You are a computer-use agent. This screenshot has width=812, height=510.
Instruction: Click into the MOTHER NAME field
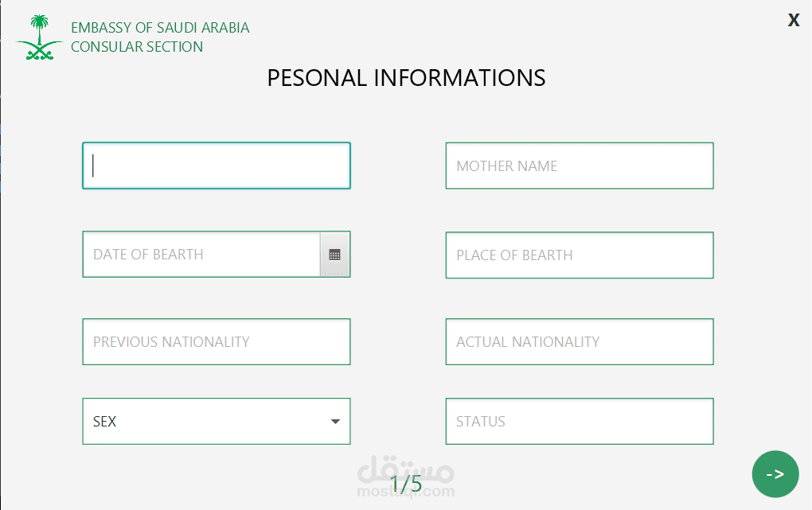tap(579, 165)
